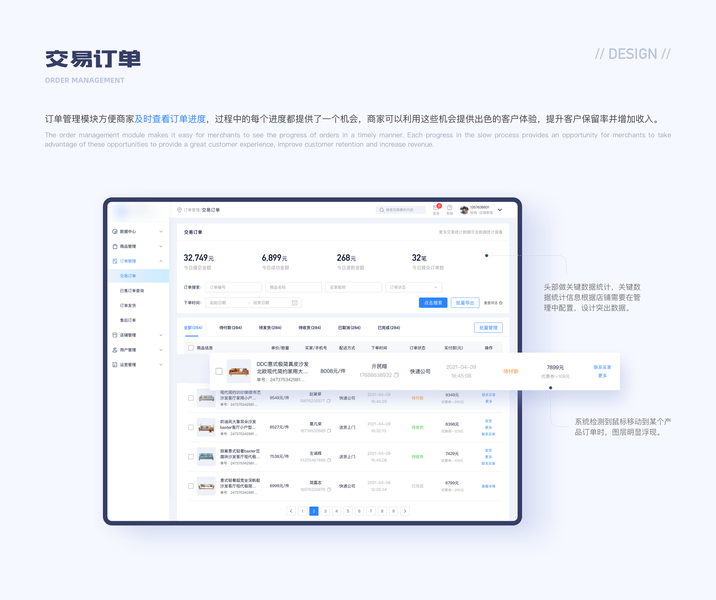Click the help question-mark icon
The height and width of the screenshot is (600, 716).
[450, 208]
